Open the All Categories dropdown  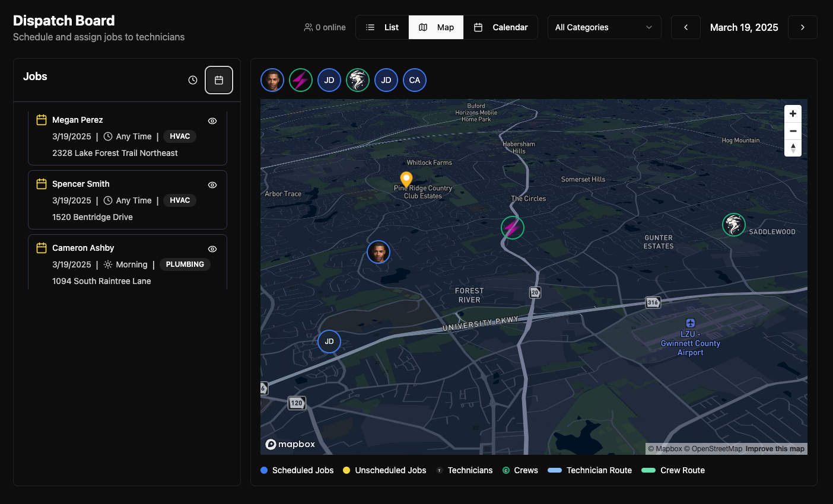pos(604,27)
